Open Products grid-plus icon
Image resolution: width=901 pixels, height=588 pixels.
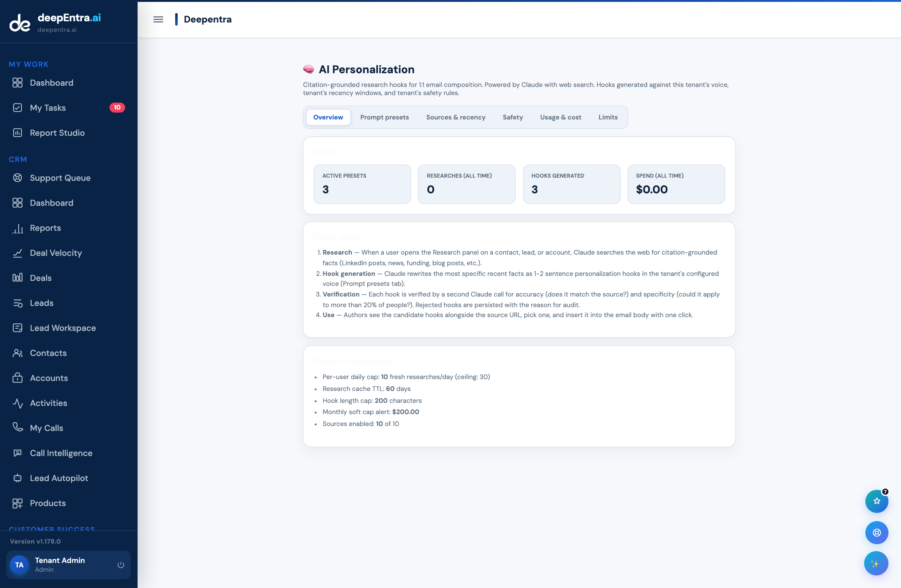point(18,503)
